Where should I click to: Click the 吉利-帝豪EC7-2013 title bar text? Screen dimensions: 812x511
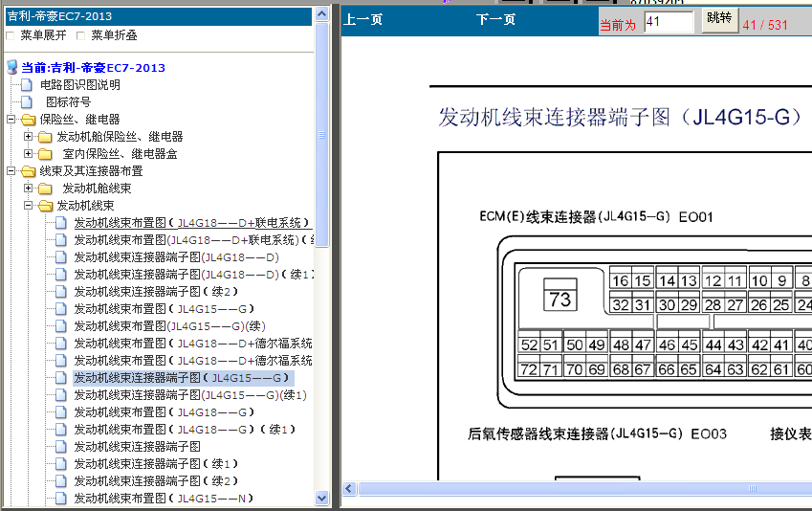pos(59,16)
